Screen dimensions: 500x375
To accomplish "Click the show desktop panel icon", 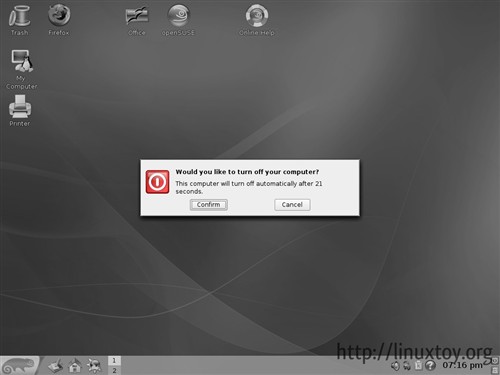I will (x=55, y=366).
